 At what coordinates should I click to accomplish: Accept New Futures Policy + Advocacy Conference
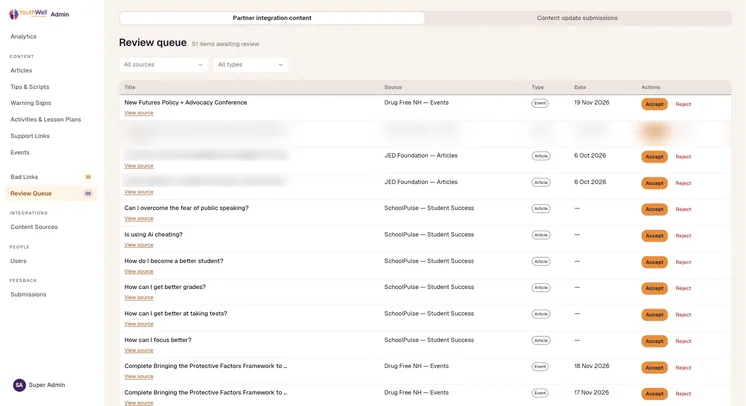pos(654,104)
